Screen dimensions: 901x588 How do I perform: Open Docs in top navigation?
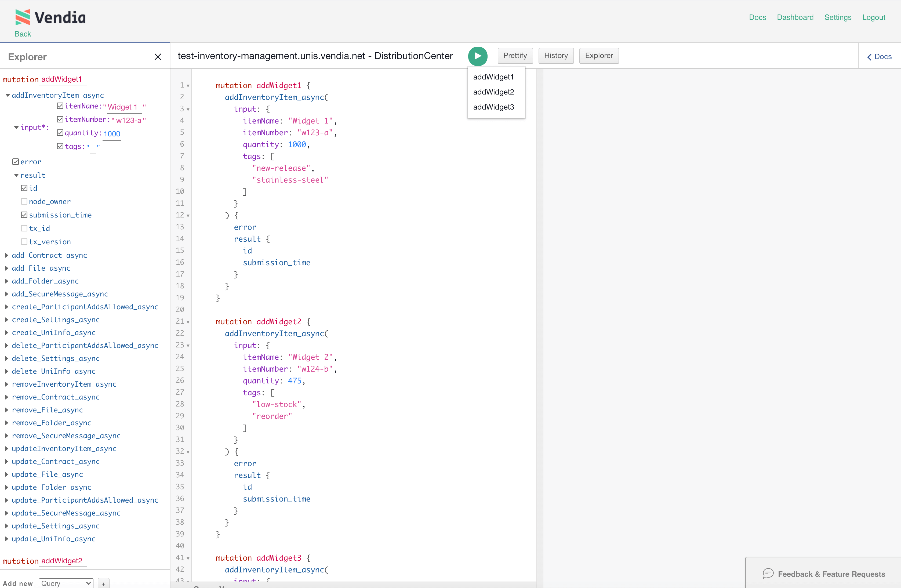click(757, 17)
